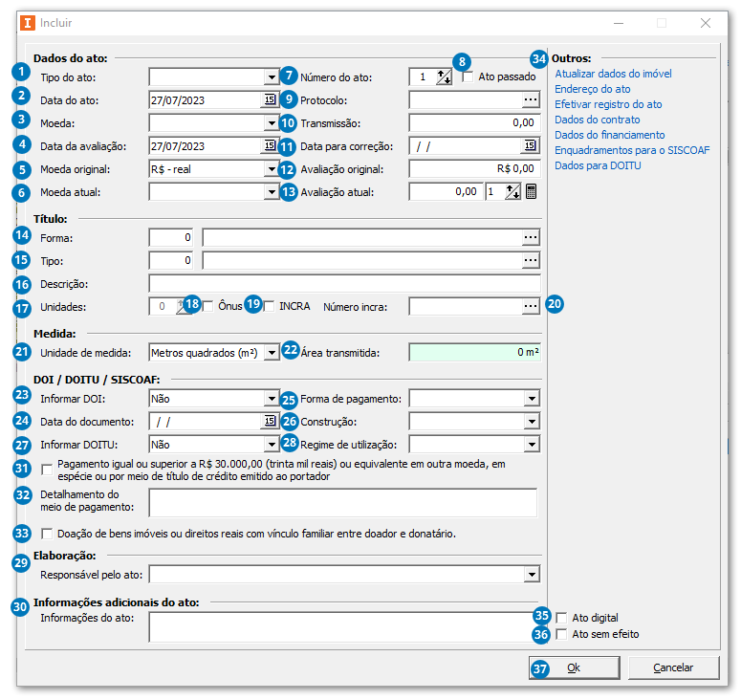
Task: Open the Número incra ellipsis lookup
Action: click(530, 306)
